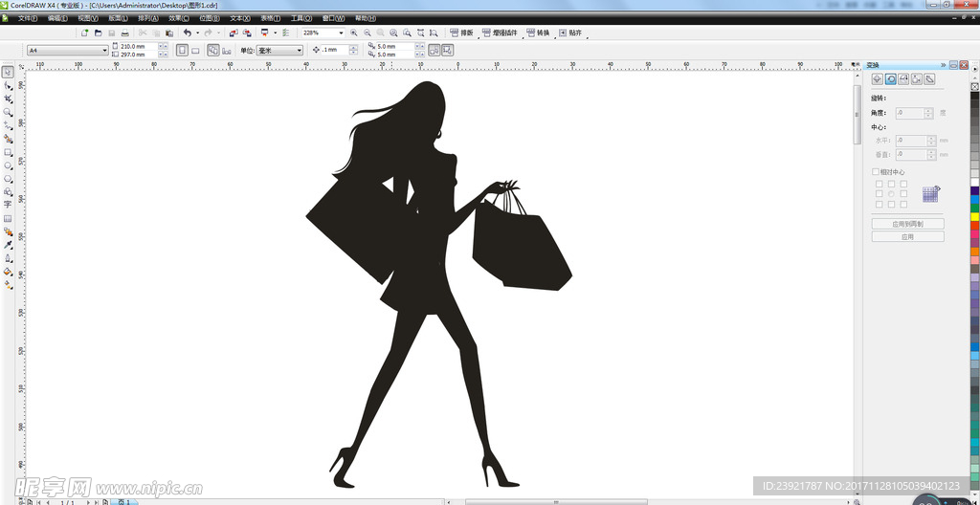This screenshot has height=505, width=980.
Task: Select the Pick tool in toolbox
Action: [8, 73]
